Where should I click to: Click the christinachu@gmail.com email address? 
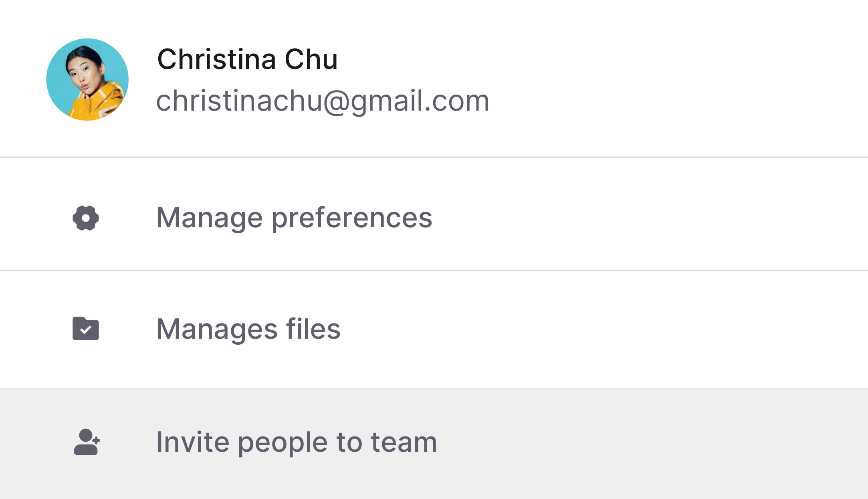[x=323, y=101]
